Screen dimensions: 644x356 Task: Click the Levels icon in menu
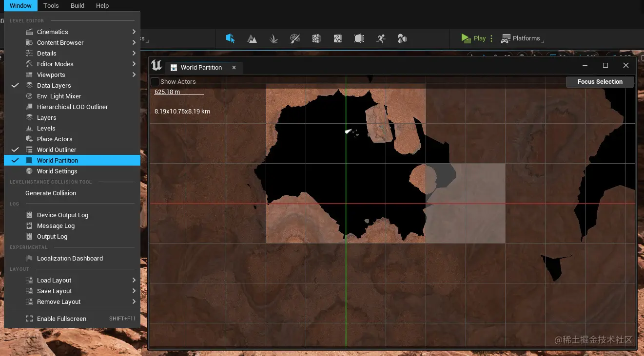pyautogui.click(x=29, y=128)
